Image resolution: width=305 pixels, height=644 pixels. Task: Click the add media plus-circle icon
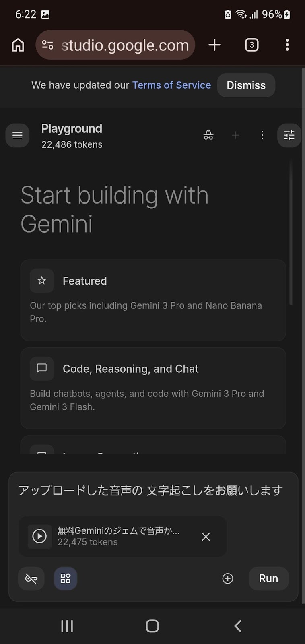228,578
